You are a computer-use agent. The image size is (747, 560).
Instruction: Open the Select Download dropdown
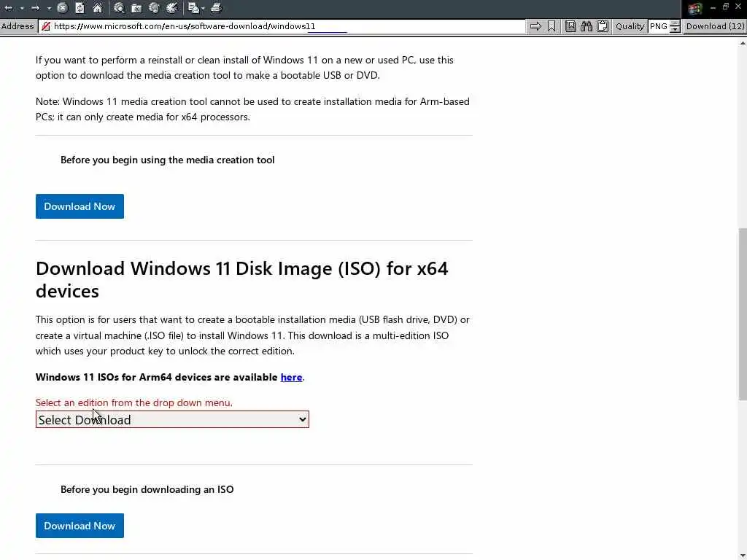point(172,419)
